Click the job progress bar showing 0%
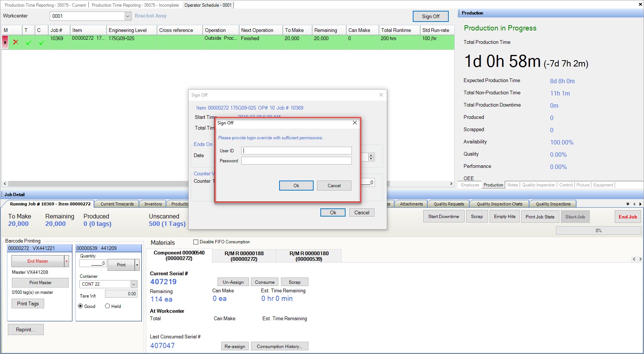Viewport: 644px width, 354px height. pos(598,231)
